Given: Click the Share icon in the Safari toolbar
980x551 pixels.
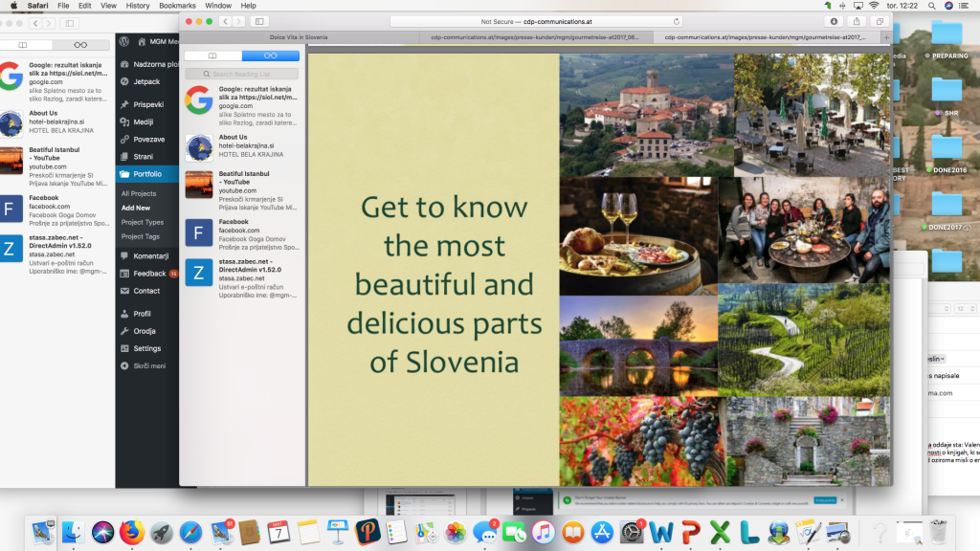Looking at the screenshot, I should tap(857, 21).
